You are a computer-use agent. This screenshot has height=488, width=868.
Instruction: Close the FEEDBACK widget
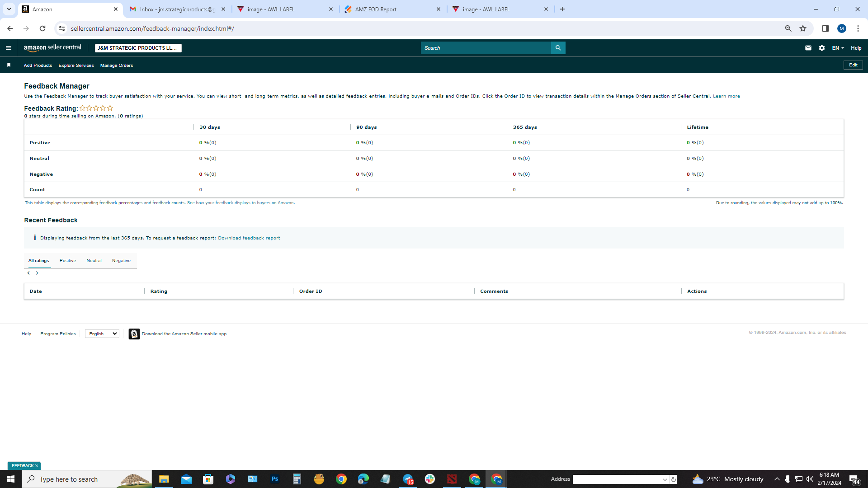[37, 466]
